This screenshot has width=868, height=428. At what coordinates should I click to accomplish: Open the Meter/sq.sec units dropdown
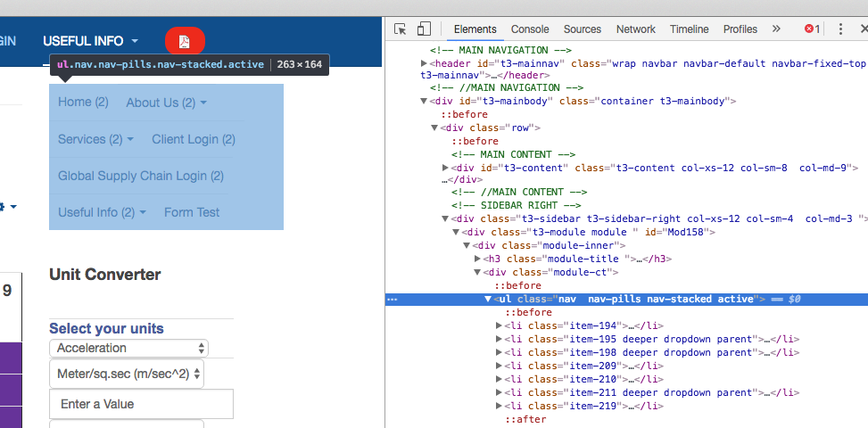pos(127,374)
